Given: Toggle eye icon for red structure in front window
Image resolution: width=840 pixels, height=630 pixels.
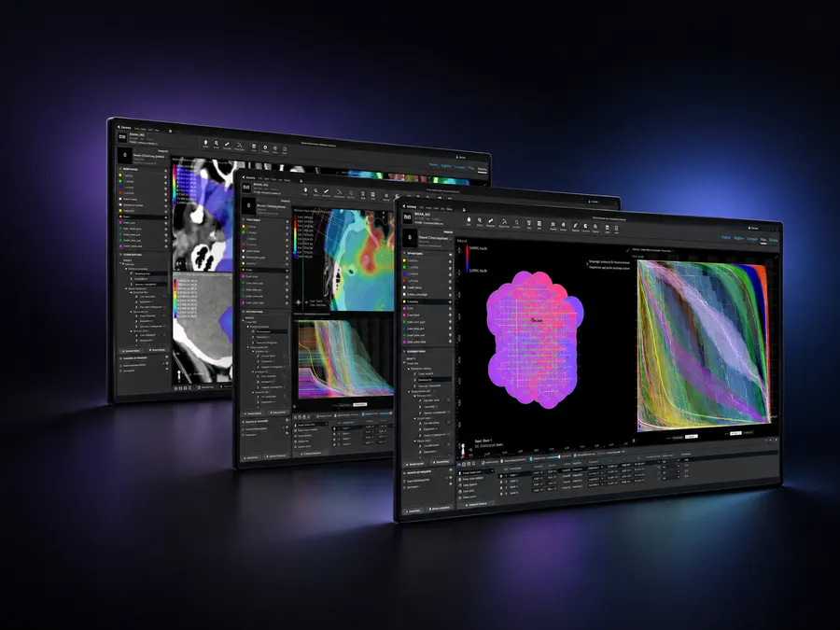Looking at the screenshot, I should 450,281.
